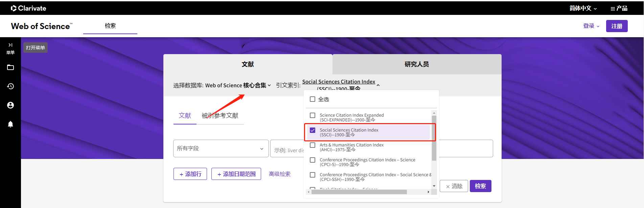Check Science Citation Index Expanded checkbox
644x208 pixels.
click(x=313, y=115)
